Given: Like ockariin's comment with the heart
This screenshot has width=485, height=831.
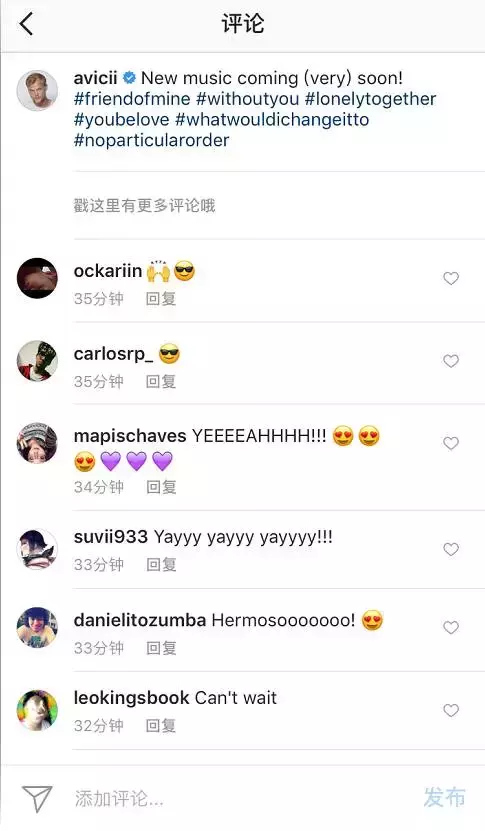Looking at the screenshot, I should click(x=451, y=278).
